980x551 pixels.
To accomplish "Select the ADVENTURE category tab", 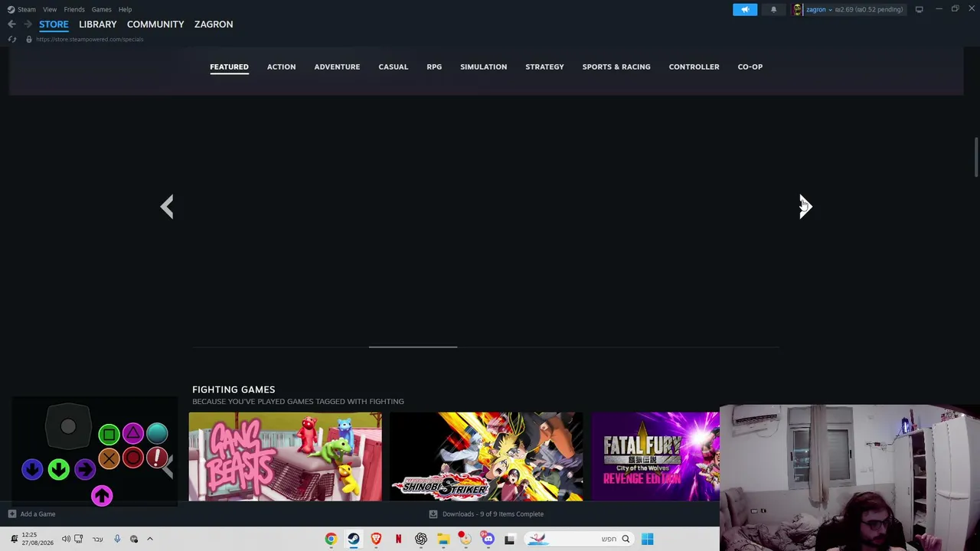I will click(337, 67).
